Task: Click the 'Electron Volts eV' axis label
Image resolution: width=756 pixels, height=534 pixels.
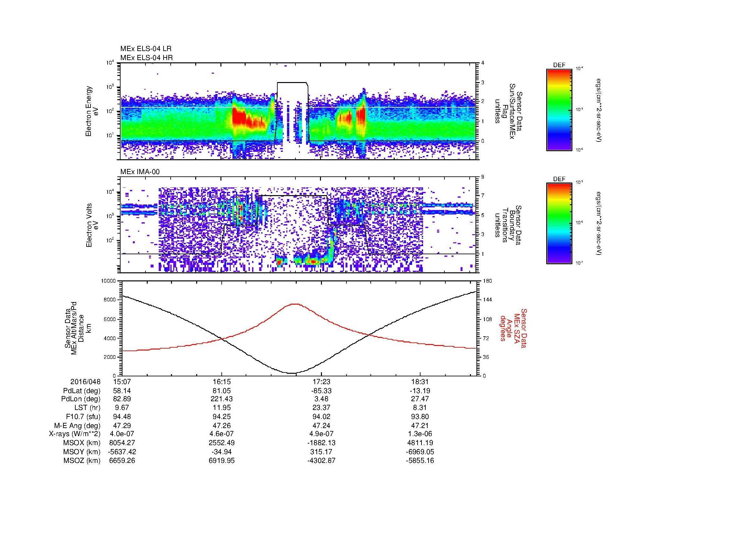Action: 92,225
